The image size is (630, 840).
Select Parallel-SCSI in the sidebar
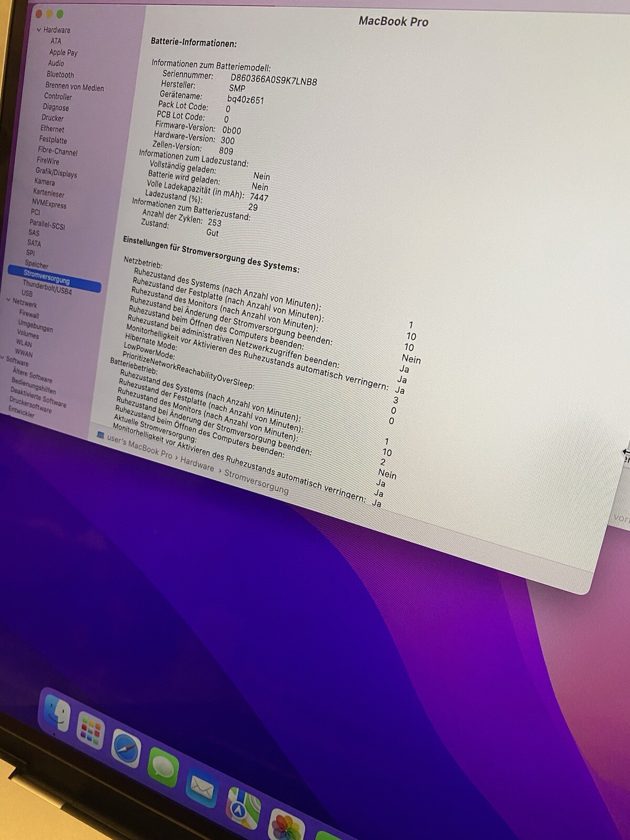(x=47, y=224)
